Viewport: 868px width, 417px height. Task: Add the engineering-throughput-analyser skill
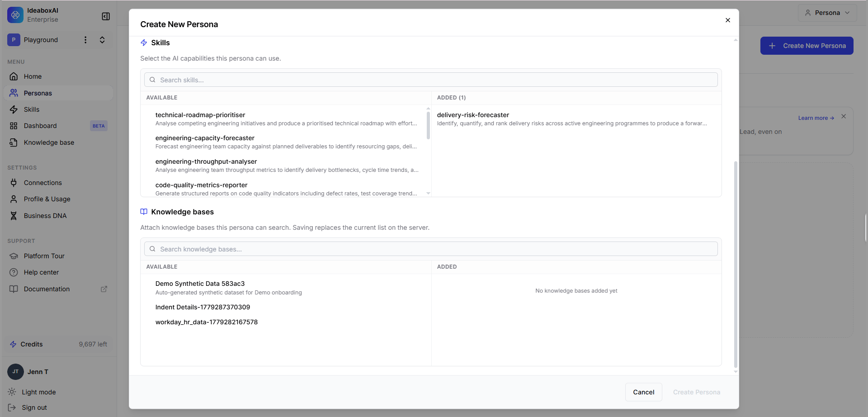(286, 166)
